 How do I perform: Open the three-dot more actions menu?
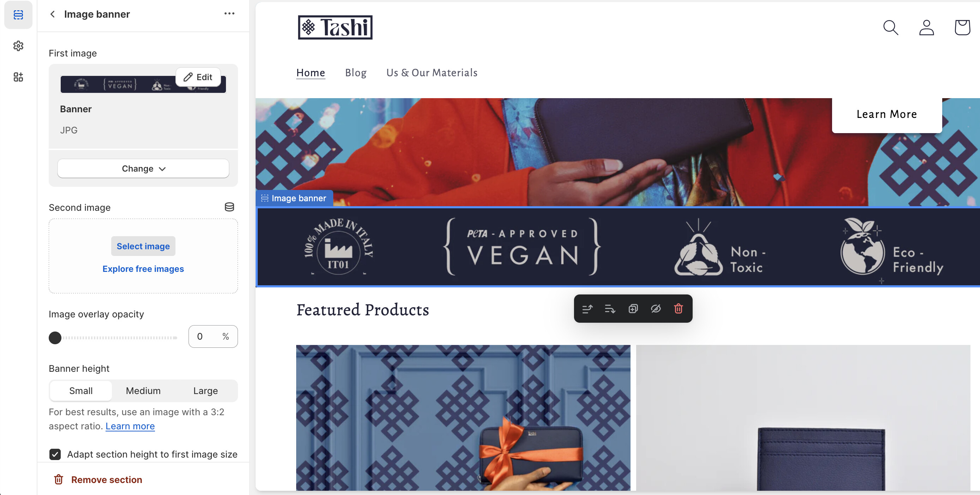coord(229,14)
